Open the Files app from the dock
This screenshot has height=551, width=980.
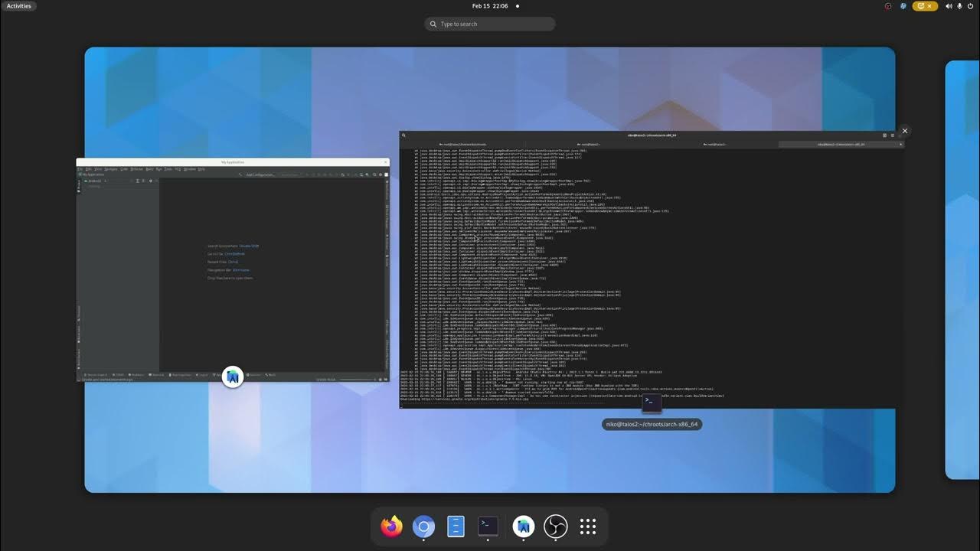tap(456, 527)
